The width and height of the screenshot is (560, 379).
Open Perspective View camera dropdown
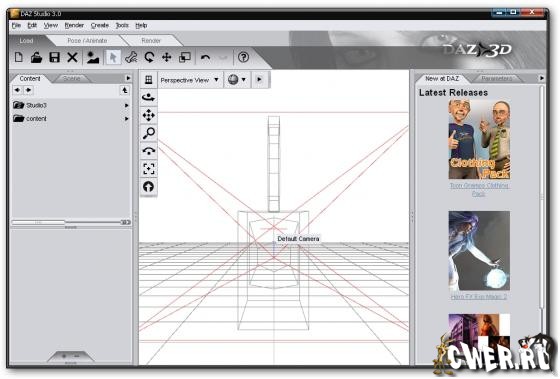click(x=190, y=80)
